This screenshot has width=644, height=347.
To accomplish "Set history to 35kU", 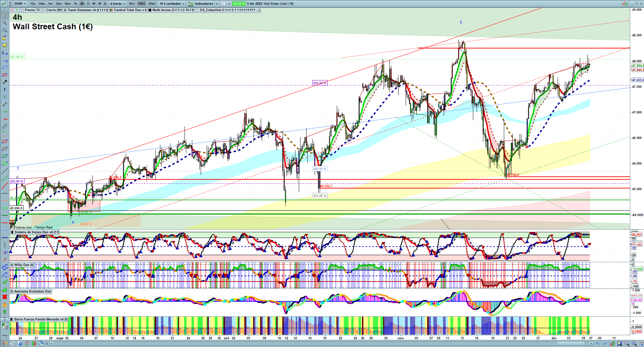I will (152, 4).
